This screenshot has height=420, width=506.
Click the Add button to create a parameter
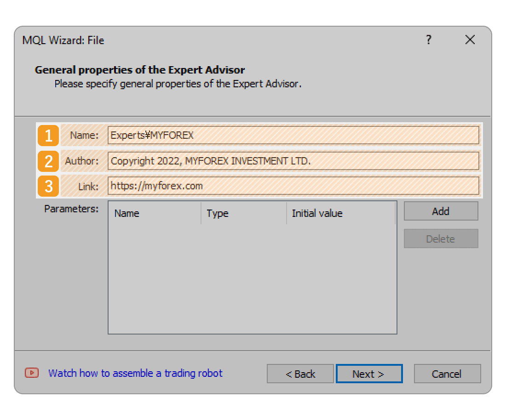441,211
